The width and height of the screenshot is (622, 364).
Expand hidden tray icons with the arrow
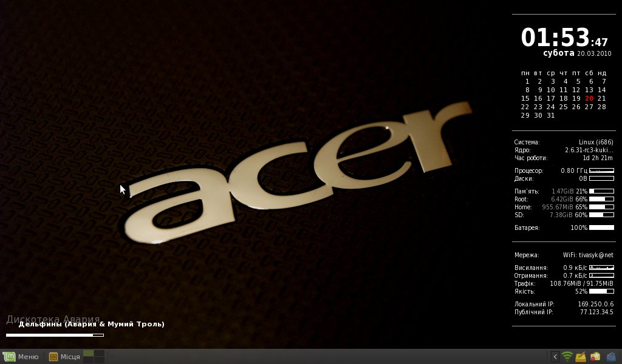(555, 357)
